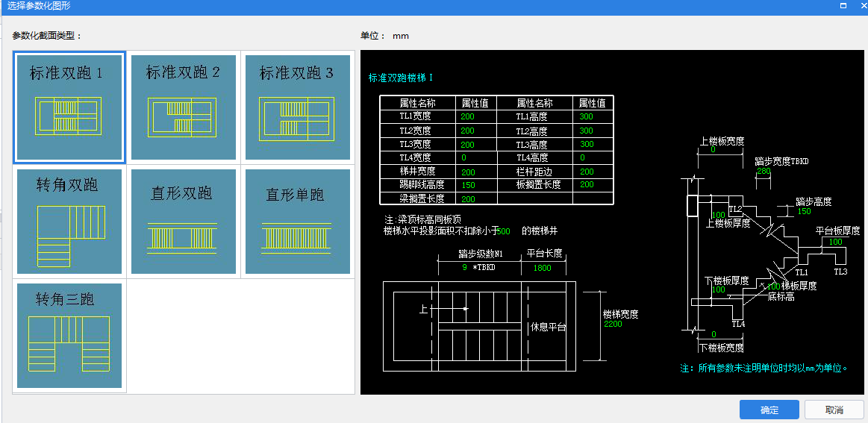This screenshot has height=423, width=868.
Task: Select the 标准双跑 1 stair type thumbnail
Action: [69, 107]
